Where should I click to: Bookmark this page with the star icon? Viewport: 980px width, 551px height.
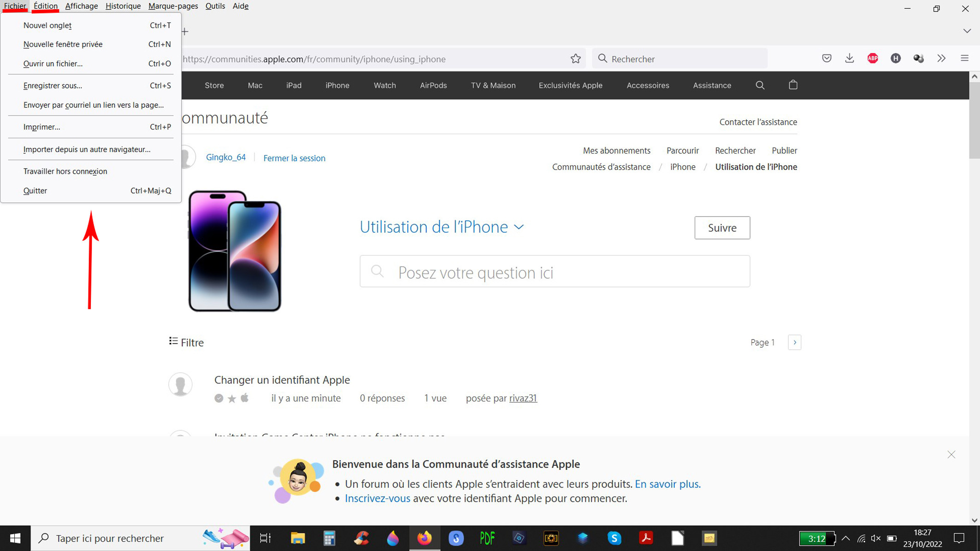point(575,59)
